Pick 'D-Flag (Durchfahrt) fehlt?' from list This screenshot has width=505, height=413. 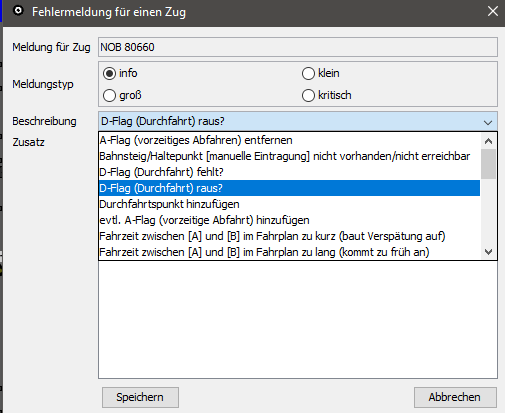289,172
